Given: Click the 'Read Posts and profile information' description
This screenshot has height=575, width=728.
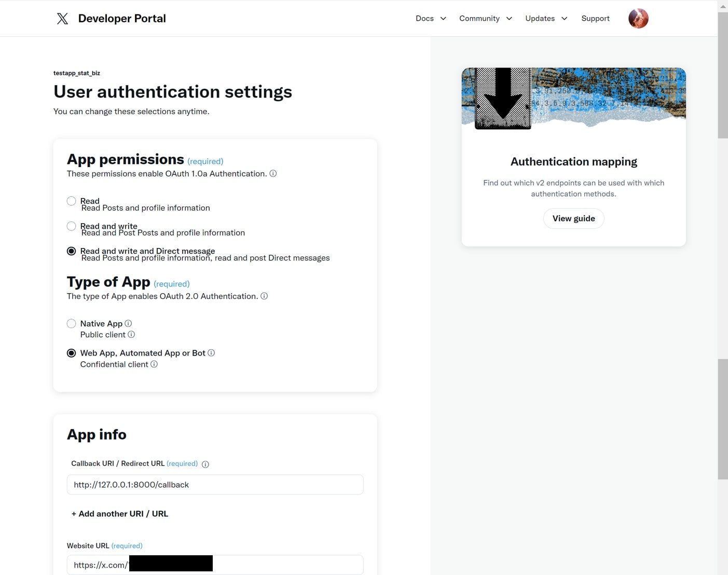Looking at the screenshot, I should pyautogui.click(x=146, y=208).
